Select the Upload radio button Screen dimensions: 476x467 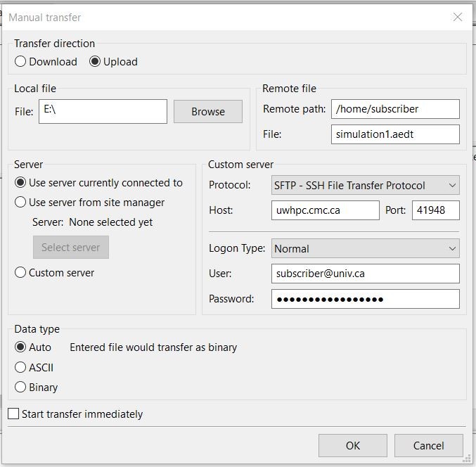point(96,62)
